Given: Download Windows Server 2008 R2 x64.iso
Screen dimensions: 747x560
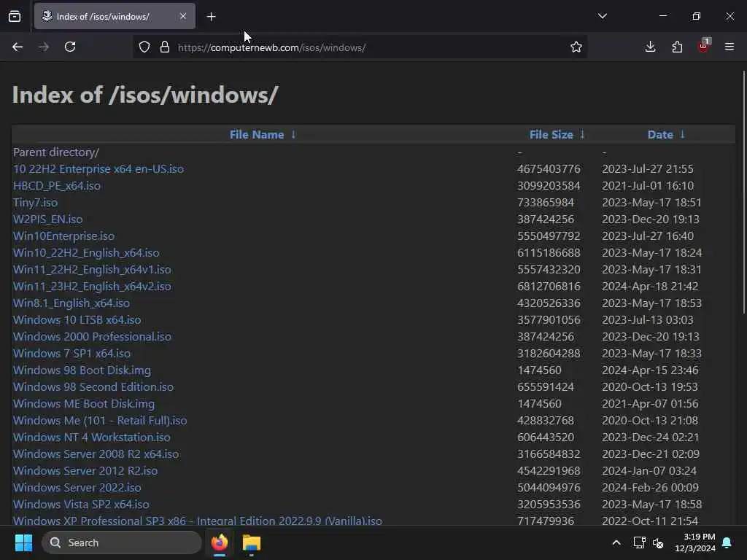Looking at the screenshot, I should pyautogui.click(x=96, y=454).
